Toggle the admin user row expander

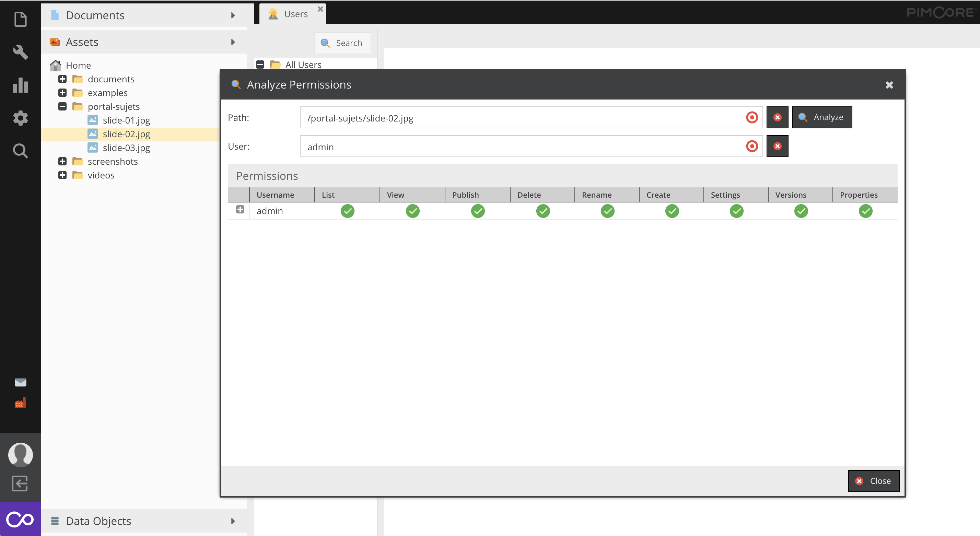[x=240, y=210]
